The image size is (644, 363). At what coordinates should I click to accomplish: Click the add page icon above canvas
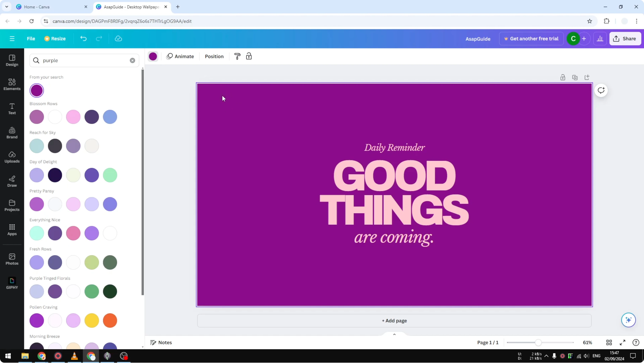(x=587, y=77)
